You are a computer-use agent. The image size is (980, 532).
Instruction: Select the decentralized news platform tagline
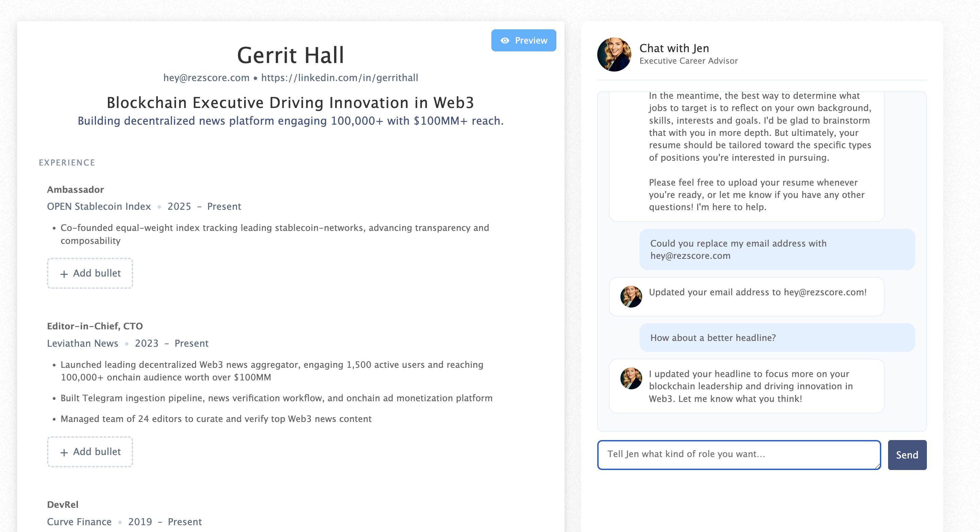click(x=290, y=121)
